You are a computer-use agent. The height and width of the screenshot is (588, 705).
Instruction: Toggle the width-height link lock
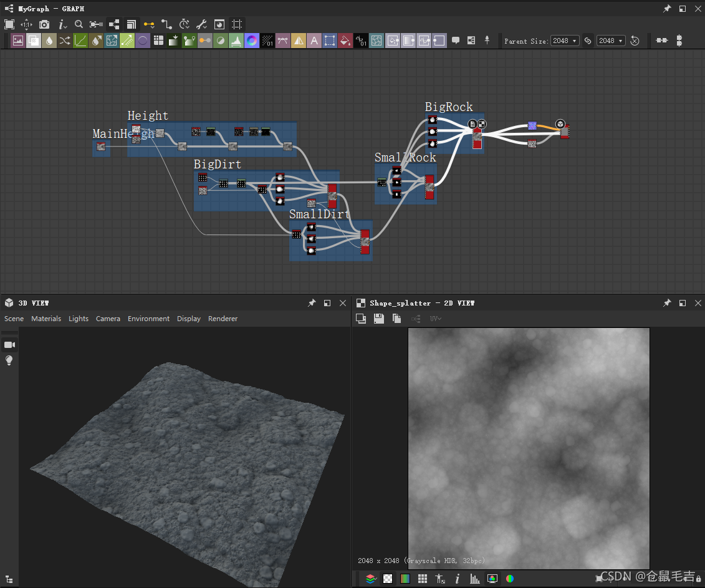[x=588, y=41]
